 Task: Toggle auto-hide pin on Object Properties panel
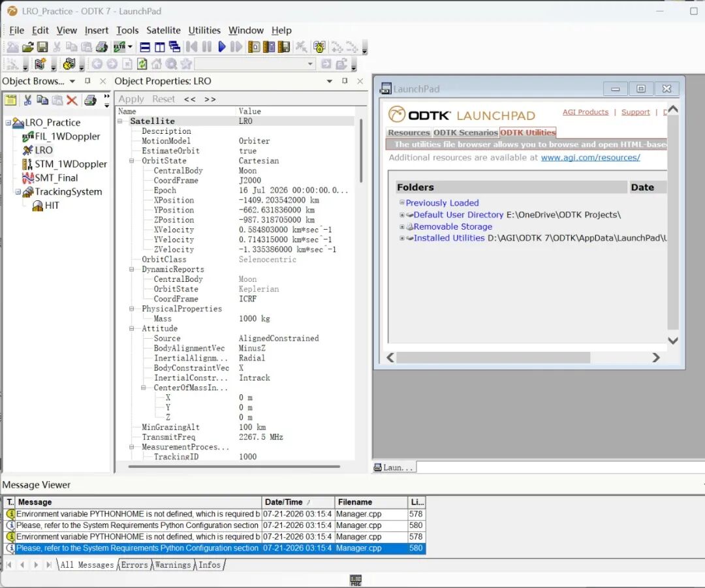pos(345,81)
